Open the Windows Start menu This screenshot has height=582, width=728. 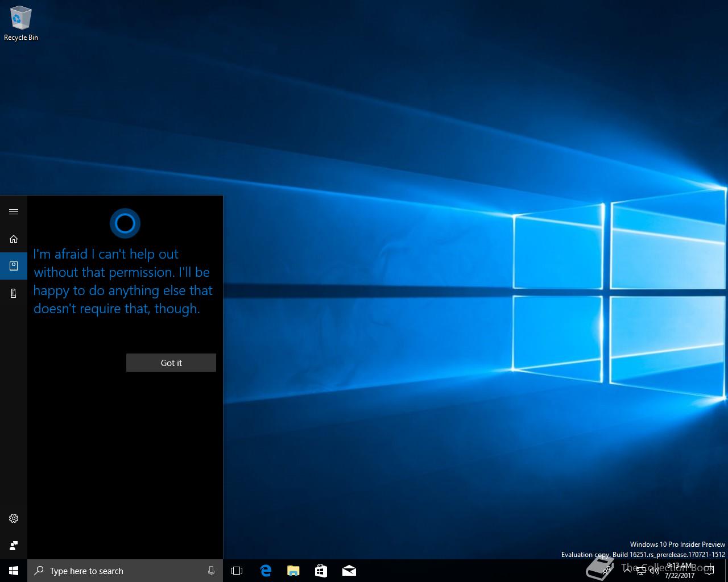click(14, 571)
